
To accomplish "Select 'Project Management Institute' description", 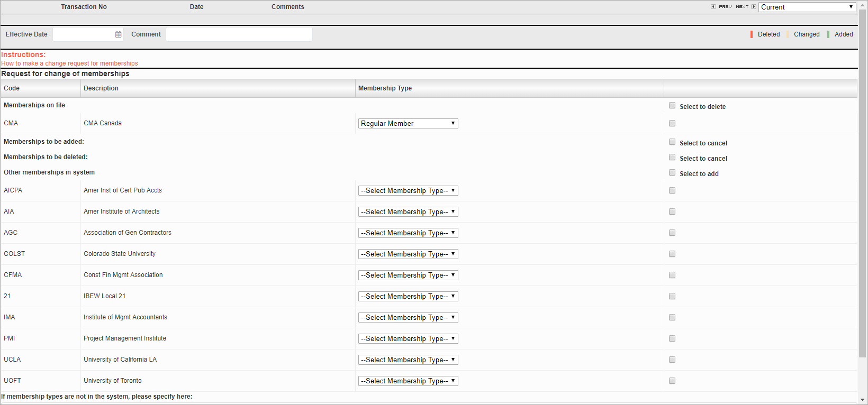I will [125, 338].
